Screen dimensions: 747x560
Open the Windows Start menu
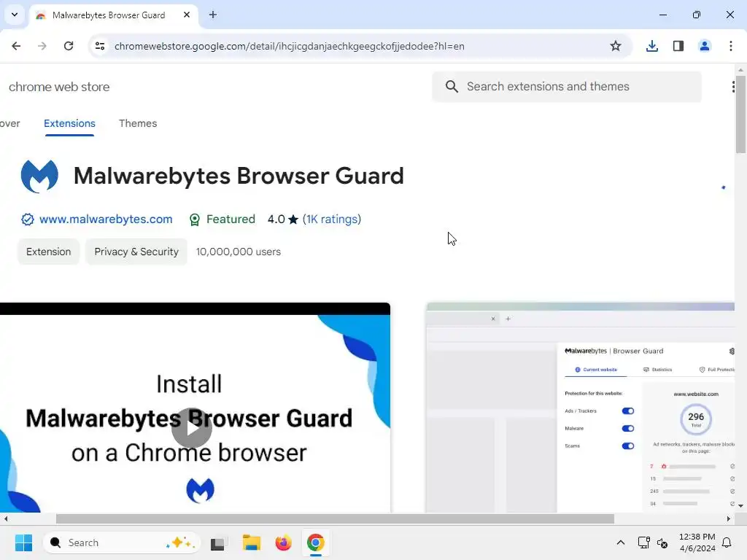(x=24, y=542)
